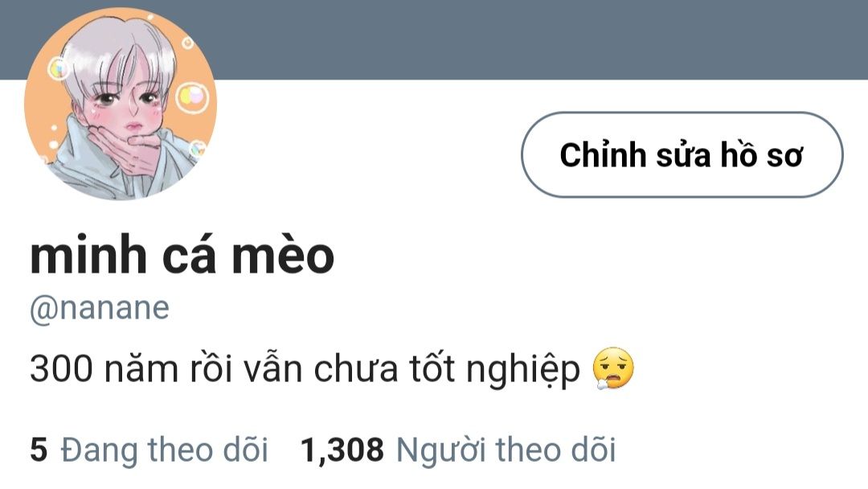
Task: Open the anime-style profile avatar
Action: 121,104
